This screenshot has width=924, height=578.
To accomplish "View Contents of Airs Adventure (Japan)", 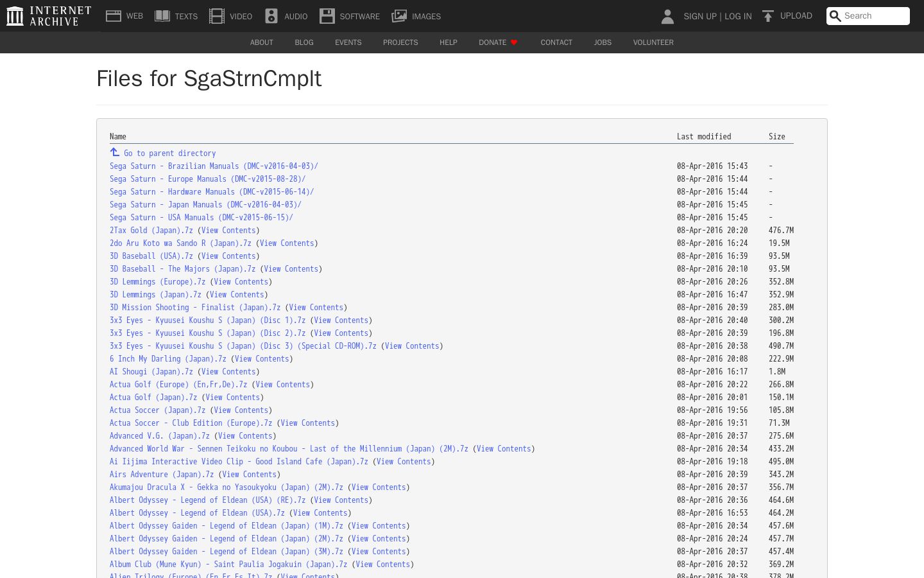I will tap(250, 475).
